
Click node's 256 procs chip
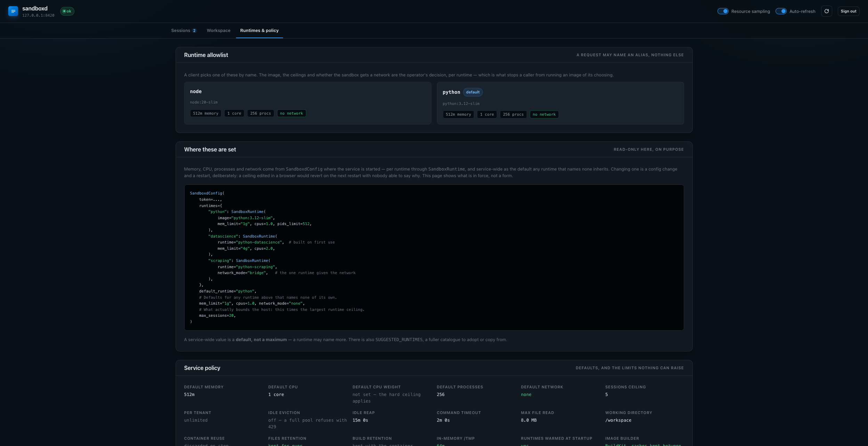point(261,113)
